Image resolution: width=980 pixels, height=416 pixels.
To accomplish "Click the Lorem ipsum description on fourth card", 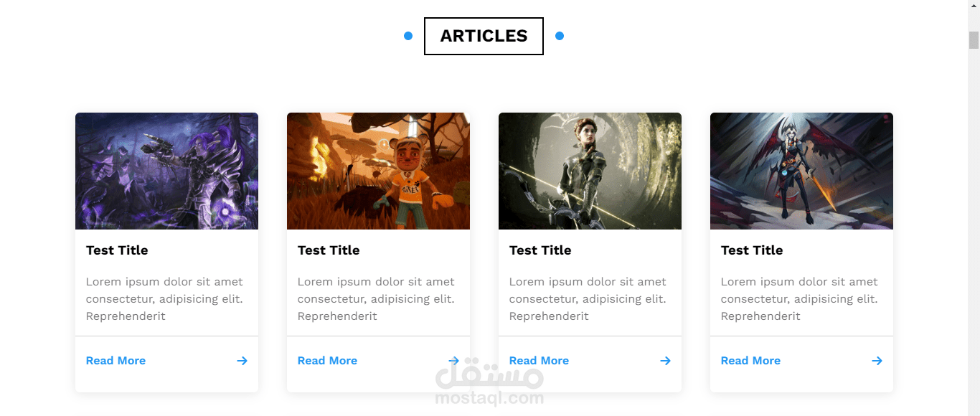I will tap(799, 299).
